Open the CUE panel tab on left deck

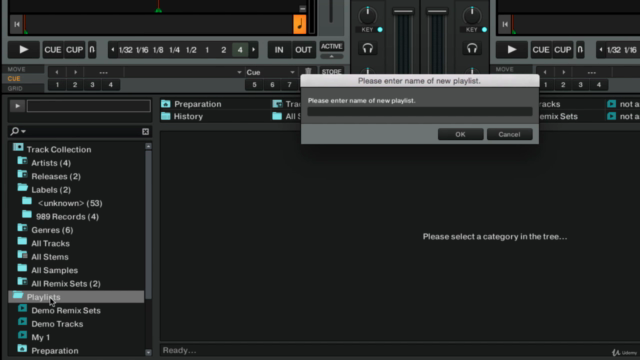coord(14,79)
